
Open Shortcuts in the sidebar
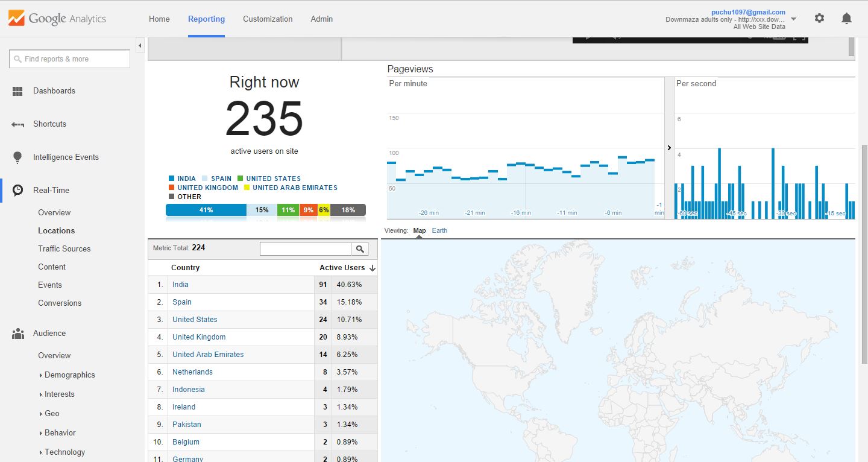click(49, 124)
